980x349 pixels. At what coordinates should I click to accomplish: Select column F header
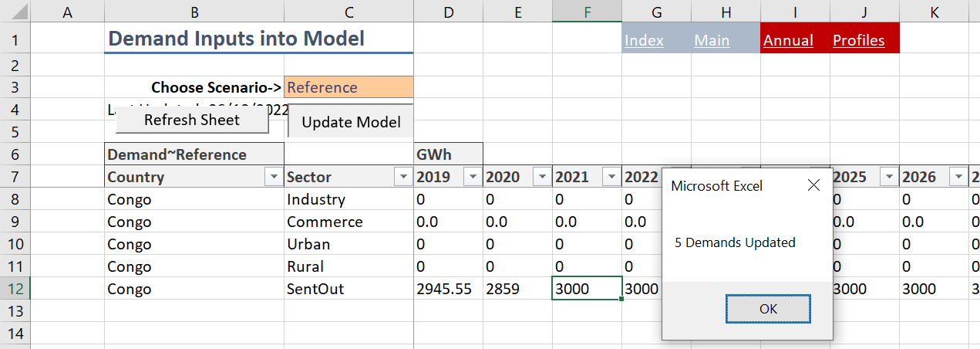click(587, 12)
